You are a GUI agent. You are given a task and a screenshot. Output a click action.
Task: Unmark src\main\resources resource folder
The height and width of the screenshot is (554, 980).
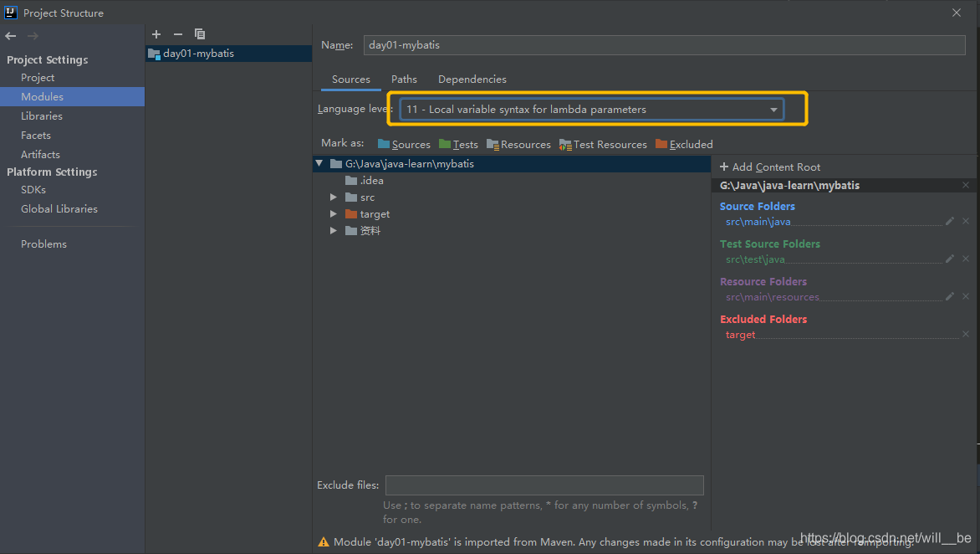(x=966, y=295)
